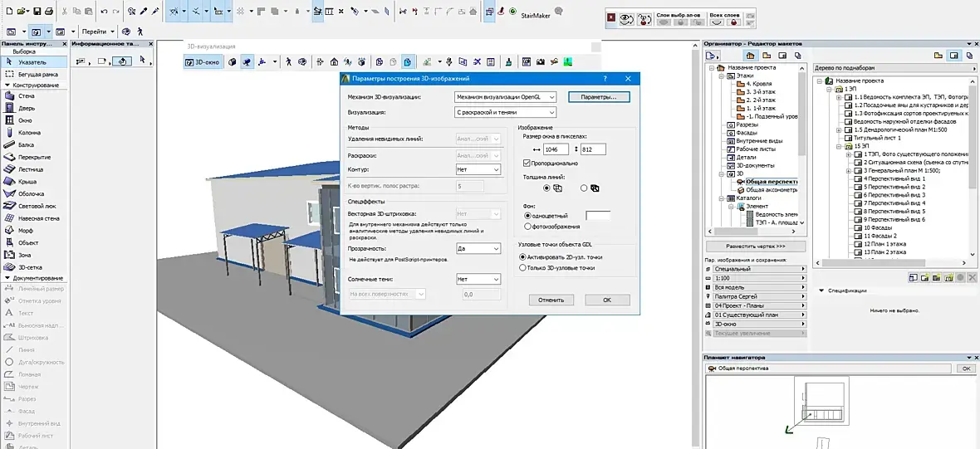Image resolution: width=980 pixels, height=449 pixels.
Task: Expand the Прозрачность dropdown
Action: (x=478, y=248)
